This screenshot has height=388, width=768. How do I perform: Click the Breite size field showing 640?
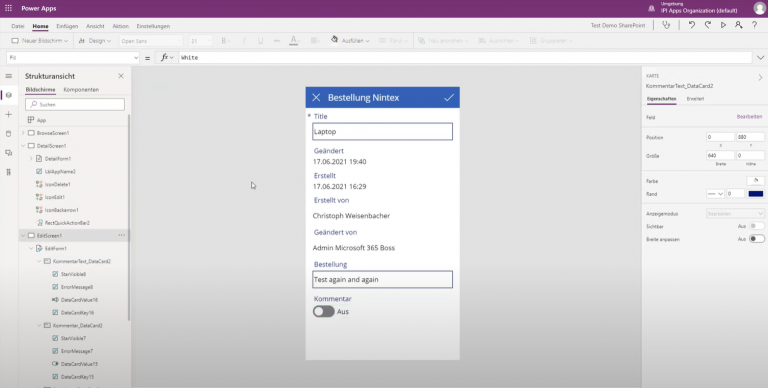coord(720,156)
